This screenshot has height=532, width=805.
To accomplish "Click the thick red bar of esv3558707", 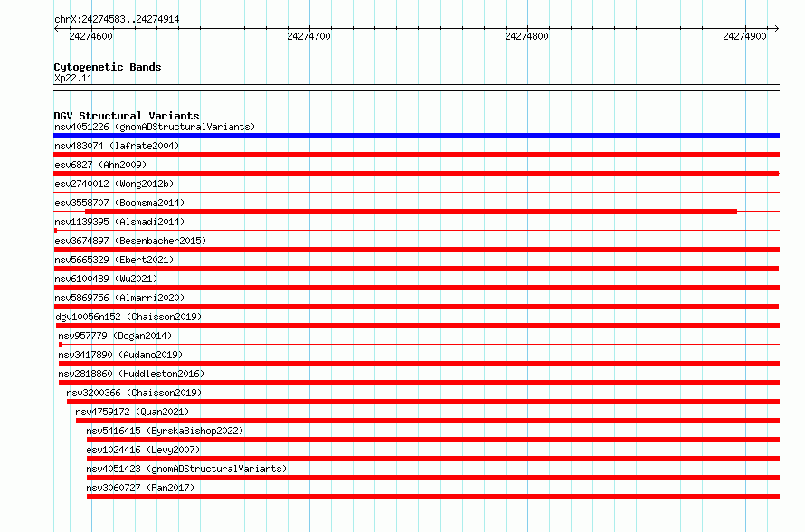I will click(412, 212).
